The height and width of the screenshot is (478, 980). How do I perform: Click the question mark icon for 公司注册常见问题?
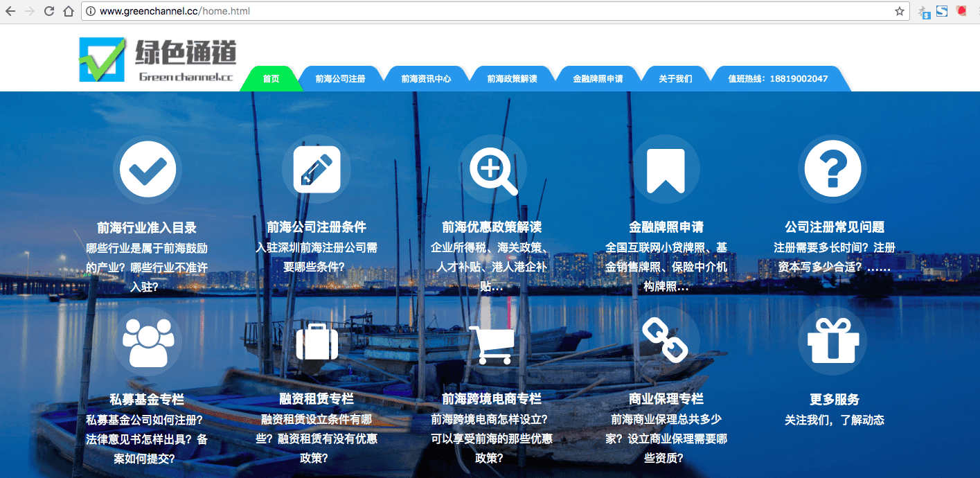[x=832, y=169]
